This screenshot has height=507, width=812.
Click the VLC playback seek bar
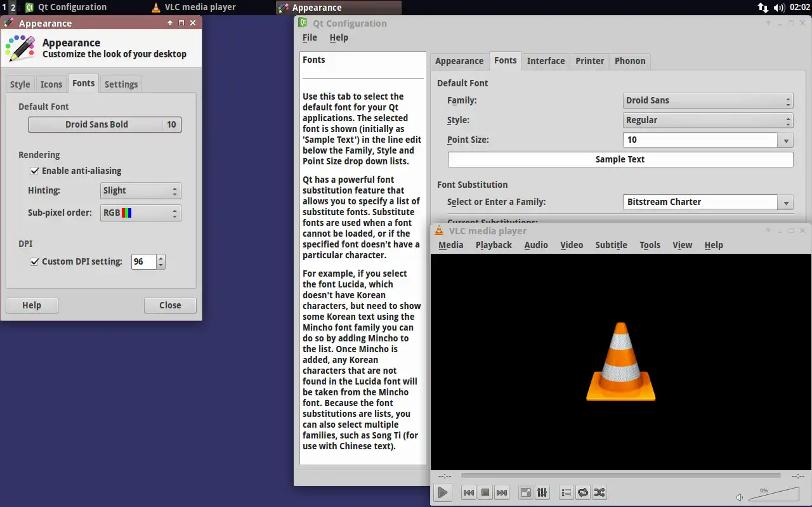(620, 475)
